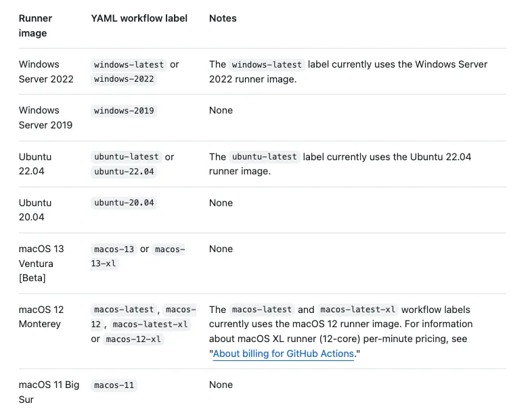Click ubuntu-latest code label in the Notes column
The width and height of the screenshot is (532, 409).
click(x=265, y=157)
